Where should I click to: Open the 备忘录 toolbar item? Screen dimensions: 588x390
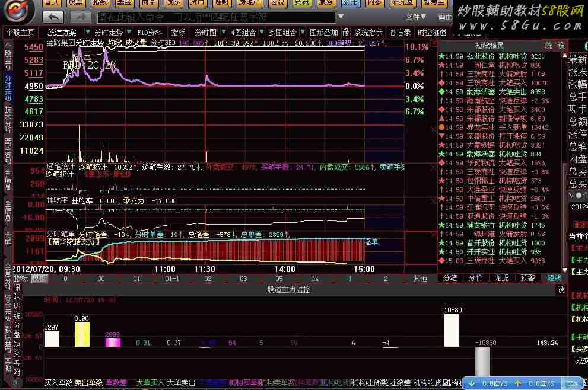401,33
